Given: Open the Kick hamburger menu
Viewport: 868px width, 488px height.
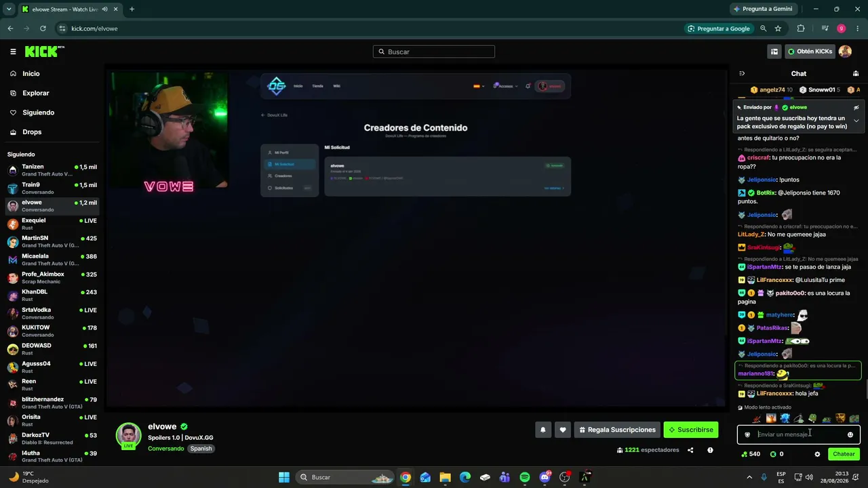Looking at the screenshot, I should 13,52.
